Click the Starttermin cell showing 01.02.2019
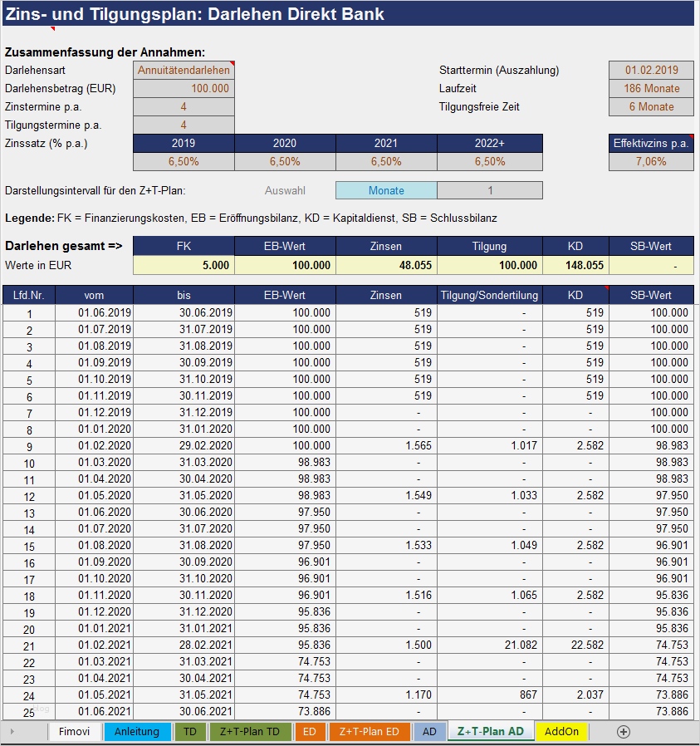The width and height of the screenshot is (700, 746). point(651,70)
